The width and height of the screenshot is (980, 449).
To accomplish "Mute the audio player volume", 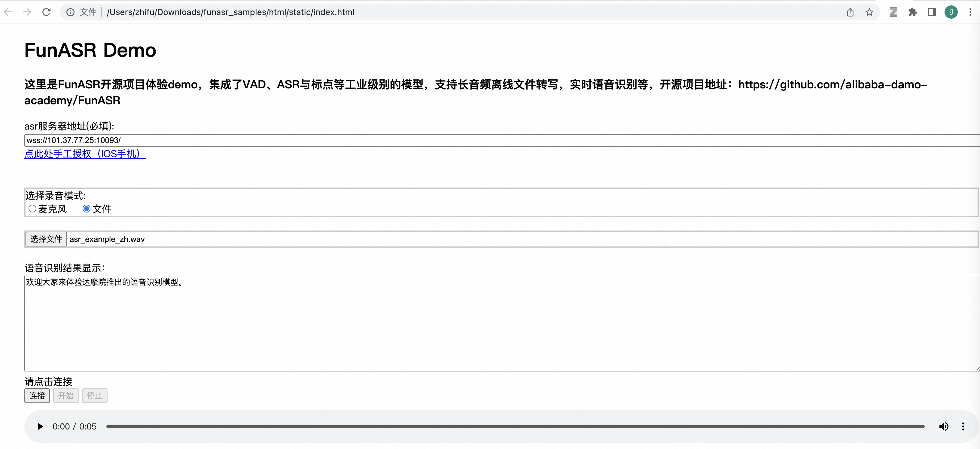I will (943, 426).
